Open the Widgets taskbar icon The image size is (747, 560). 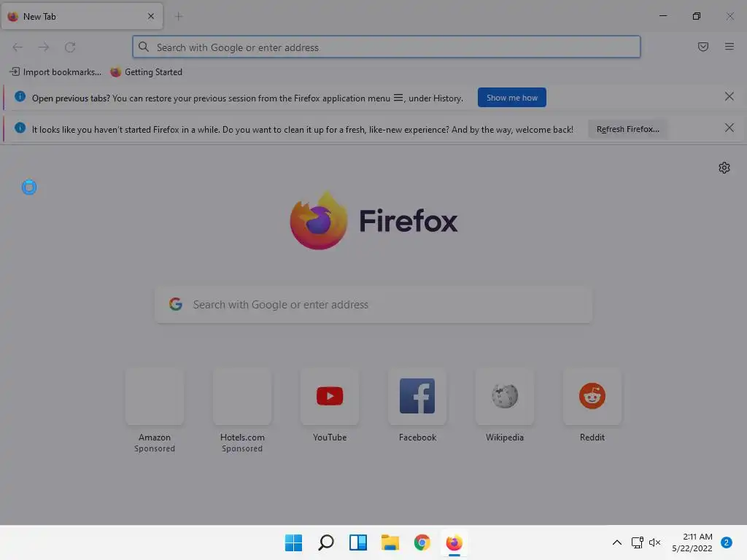(x=357, y=542)
